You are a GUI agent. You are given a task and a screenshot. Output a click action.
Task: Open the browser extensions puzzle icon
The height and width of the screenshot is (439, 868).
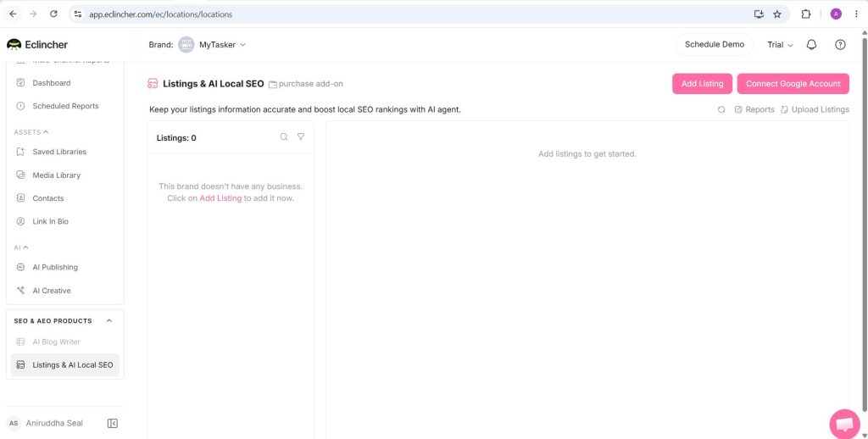coord(806,14)
